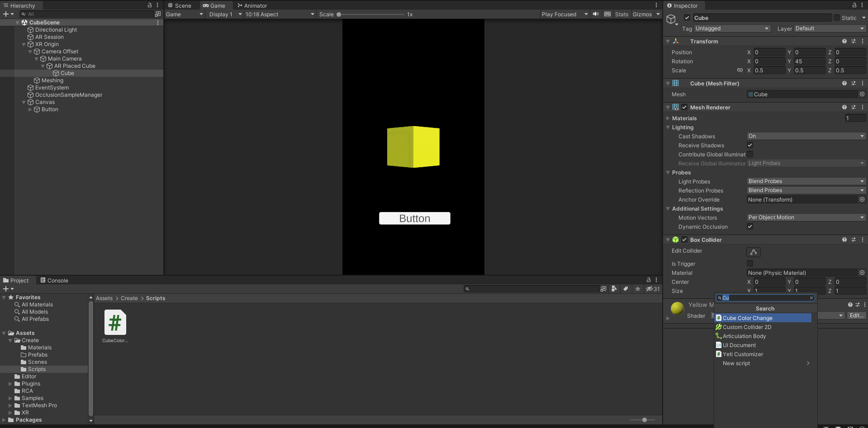868x428 pixels.
Task: Click the Project panel plus create button
Action: coord(6,289)
